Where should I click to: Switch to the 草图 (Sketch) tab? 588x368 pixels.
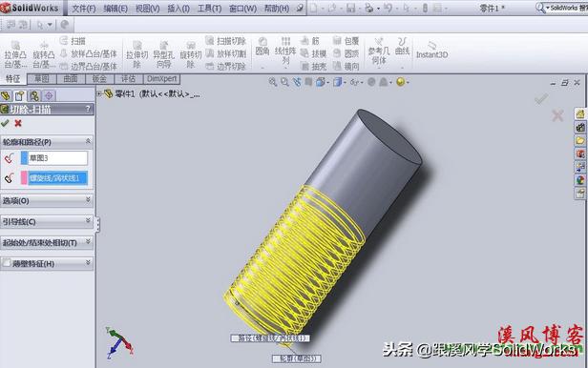click(42, 79)
